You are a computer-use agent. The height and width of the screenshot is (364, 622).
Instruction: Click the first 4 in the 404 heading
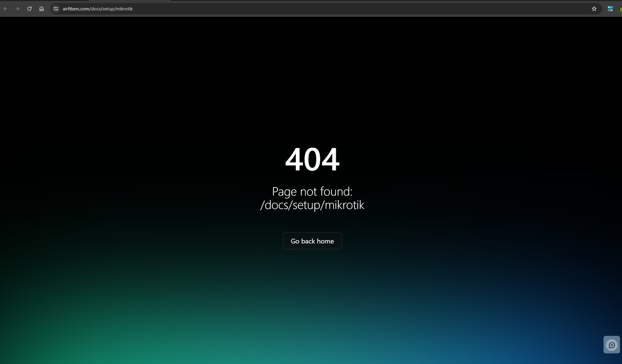click(x=294, y=160)
